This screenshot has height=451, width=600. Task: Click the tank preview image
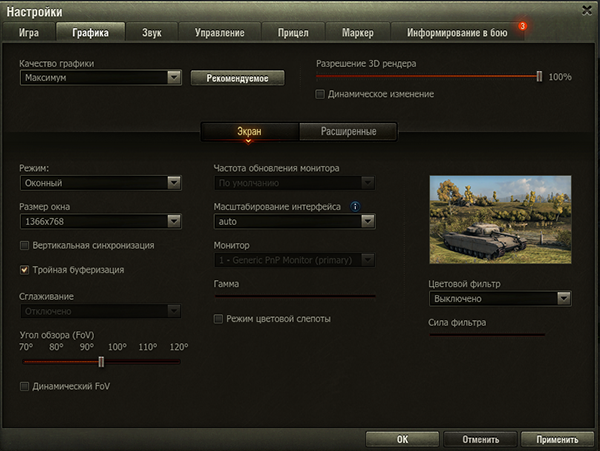(500, 220)
